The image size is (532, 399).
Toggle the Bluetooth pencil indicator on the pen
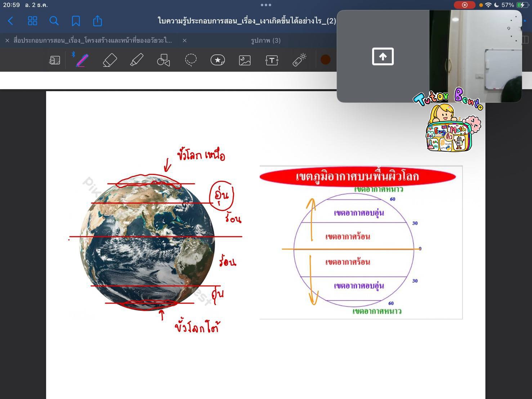pos(73,55)
